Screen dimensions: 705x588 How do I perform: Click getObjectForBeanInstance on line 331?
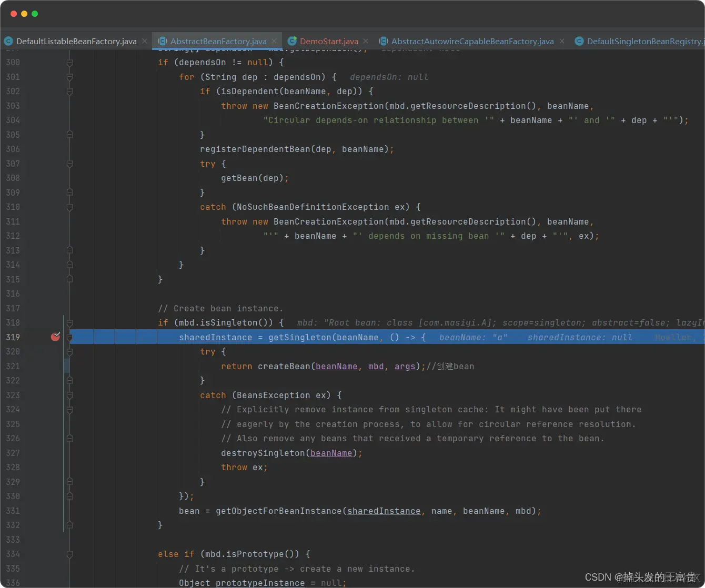(x=279, y=511)
